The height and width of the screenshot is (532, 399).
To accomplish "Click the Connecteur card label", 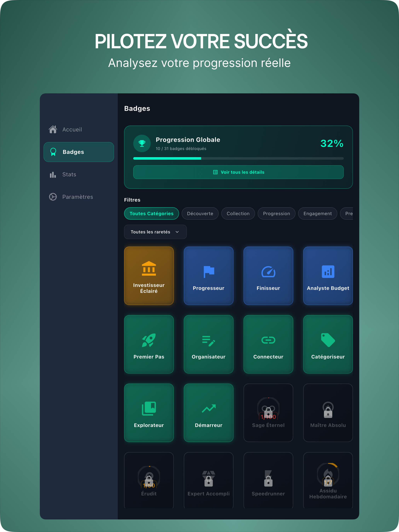I will (268, 357).
